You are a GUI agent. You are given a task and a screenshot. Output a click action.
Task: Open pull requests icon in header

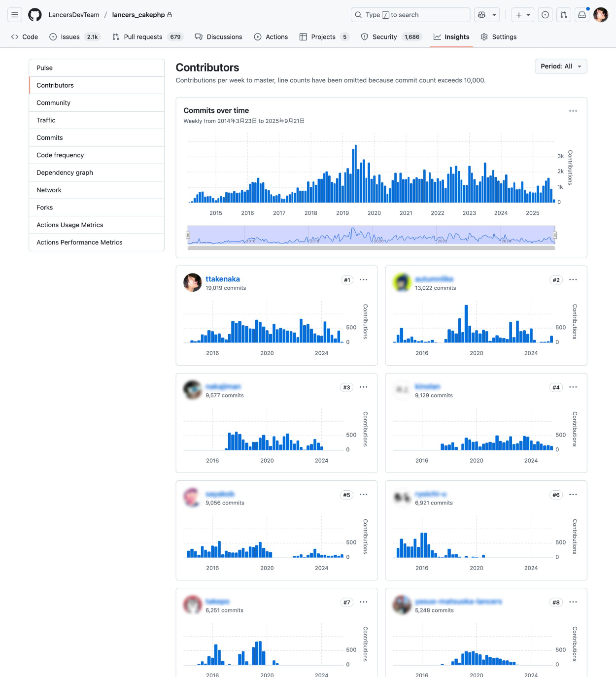coord(563,15)
